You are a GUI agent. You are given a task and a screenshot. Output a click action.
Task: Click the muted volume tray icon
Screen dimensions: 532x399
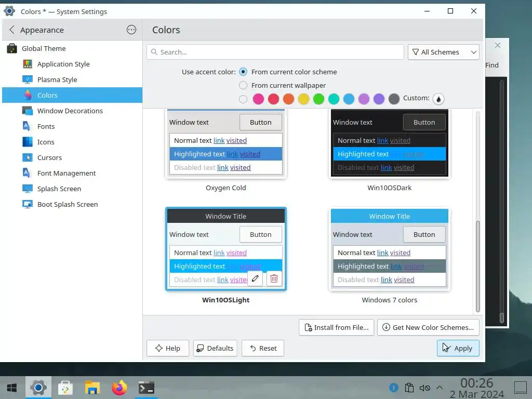425,388
